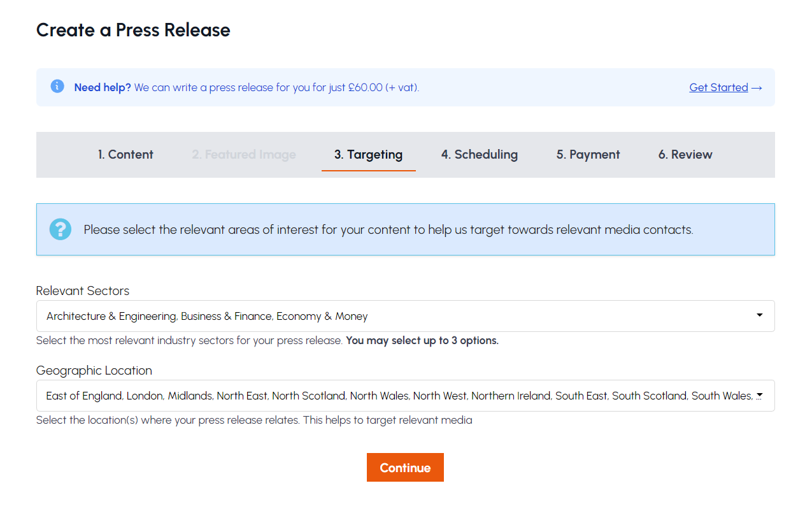The width and height of the screenshot is (812, 518).
Task: Click the selected sectors text field
Action: pos(255,315)
